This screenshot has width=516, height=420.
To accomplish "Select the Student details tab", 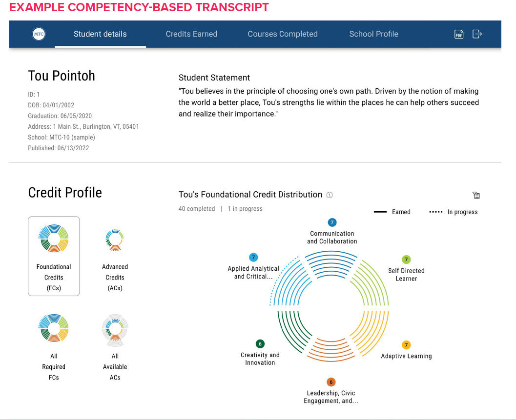I will pyautogui.click(x=100, y=34).
